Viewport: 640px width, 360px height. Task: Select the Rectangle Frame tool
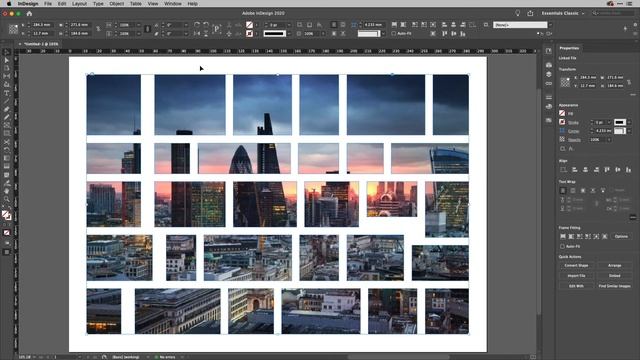(x=7, y=125)
